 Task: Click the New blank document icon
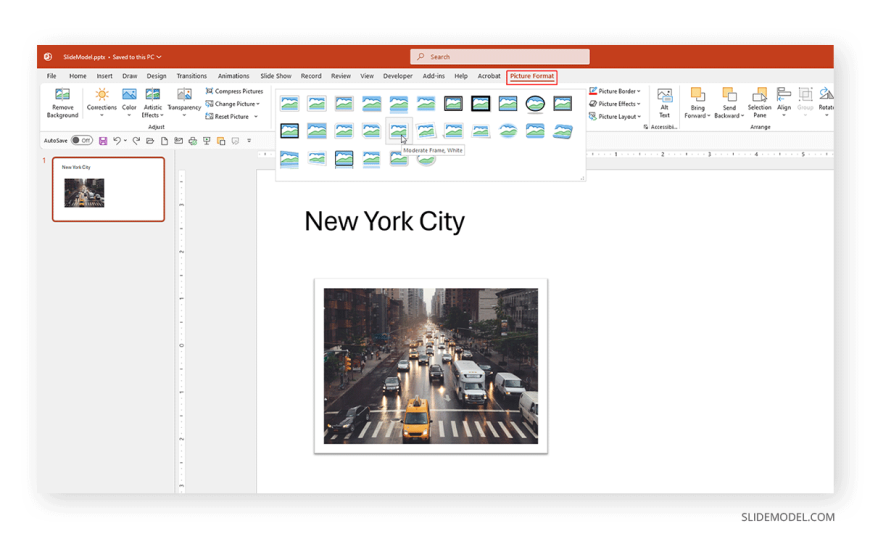pyautogui.click(x=164, y=141)
